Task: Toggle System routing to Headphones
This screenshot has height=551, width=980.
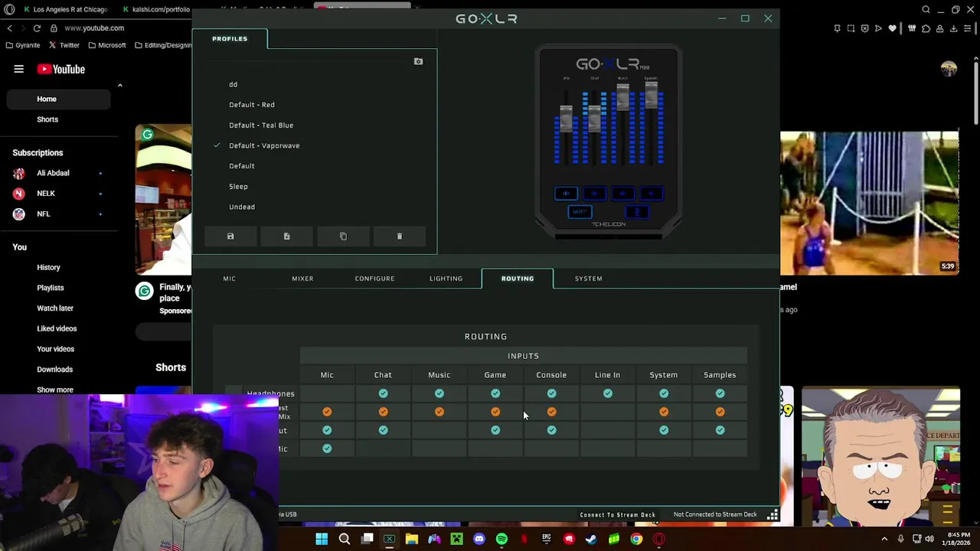Action: tap(664, 393)
